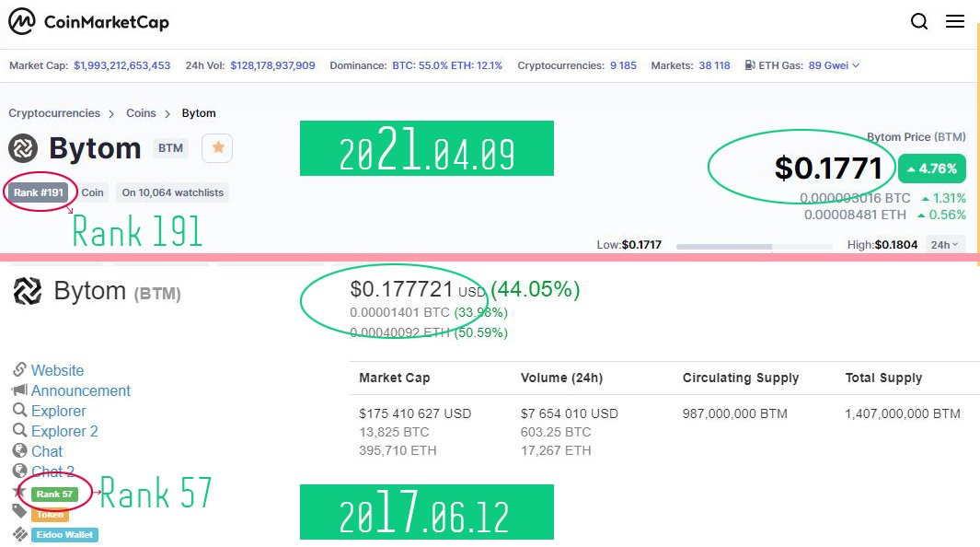Click the ETH Gas pump icon
Viewport: 980px width, 547px height.
[749, 65]
